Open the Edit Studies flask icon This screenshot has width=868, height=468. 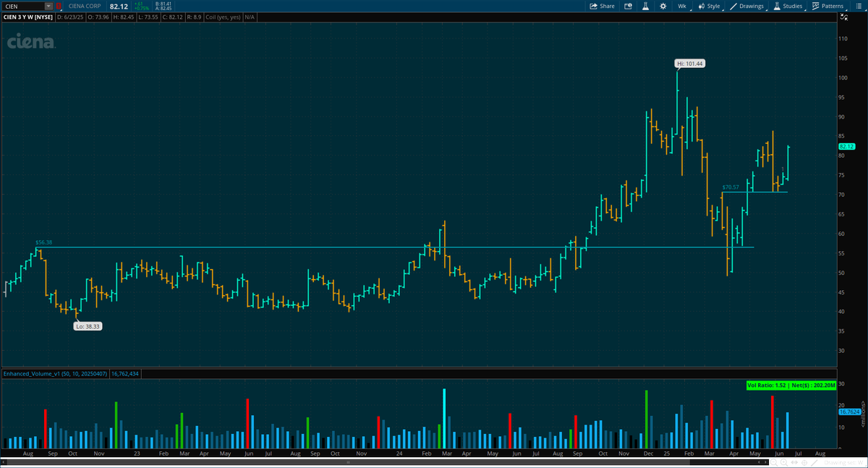[x=644, y=6]
